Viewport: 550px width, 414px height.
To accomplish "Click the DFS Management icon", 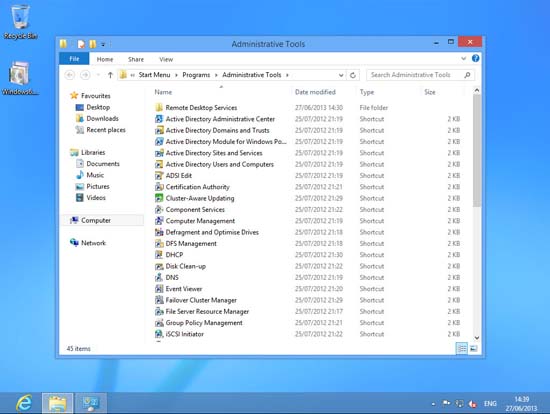I will click(x=159, y=243).
